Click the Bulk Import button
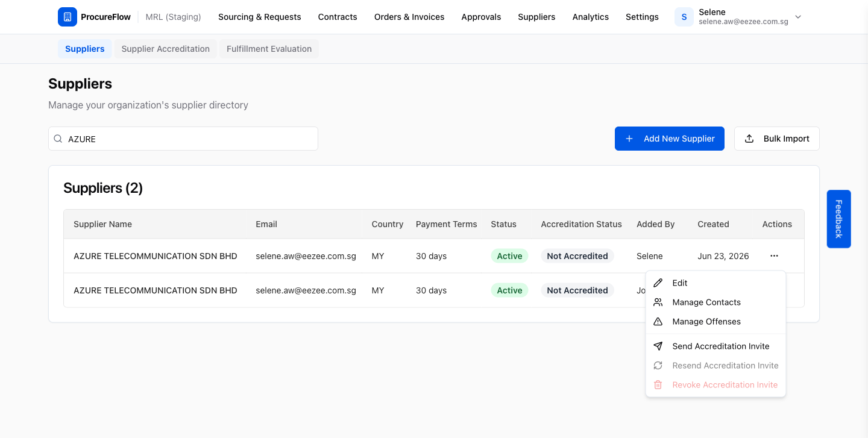Viewport: 868px width, 438px height. click(x=777, y=139)
